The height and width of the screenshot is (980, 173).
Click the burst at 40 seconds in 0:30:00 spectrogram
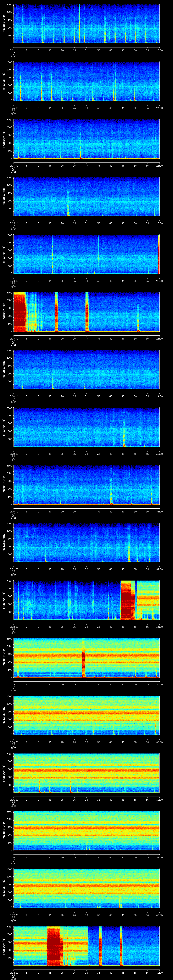pos(111,491)
